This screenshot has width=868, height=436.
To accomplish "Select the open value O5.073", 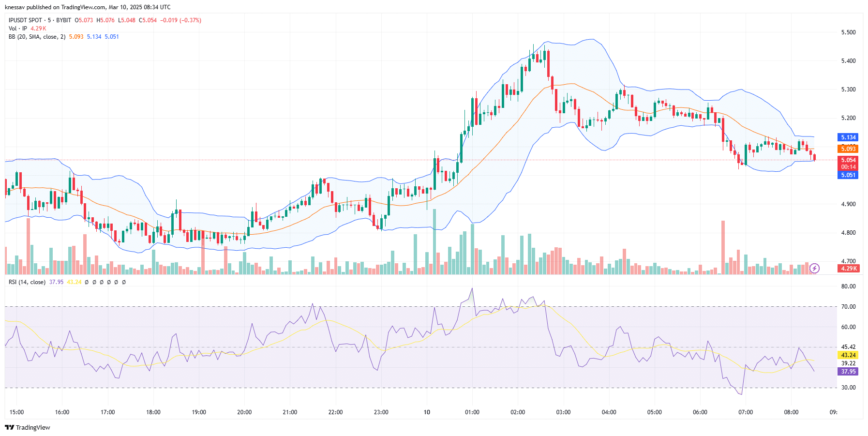I will (x=84, y=20).
